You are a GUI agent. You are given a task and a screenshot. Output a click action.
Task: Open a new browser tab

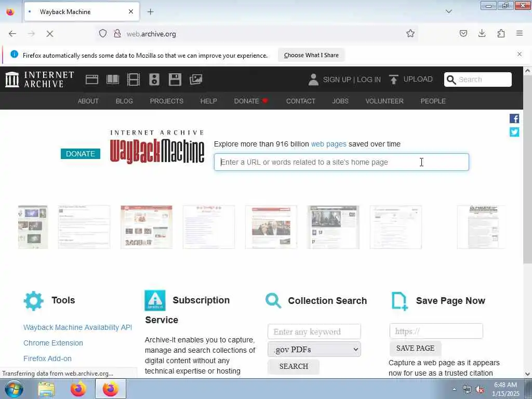tap(150, 12)
